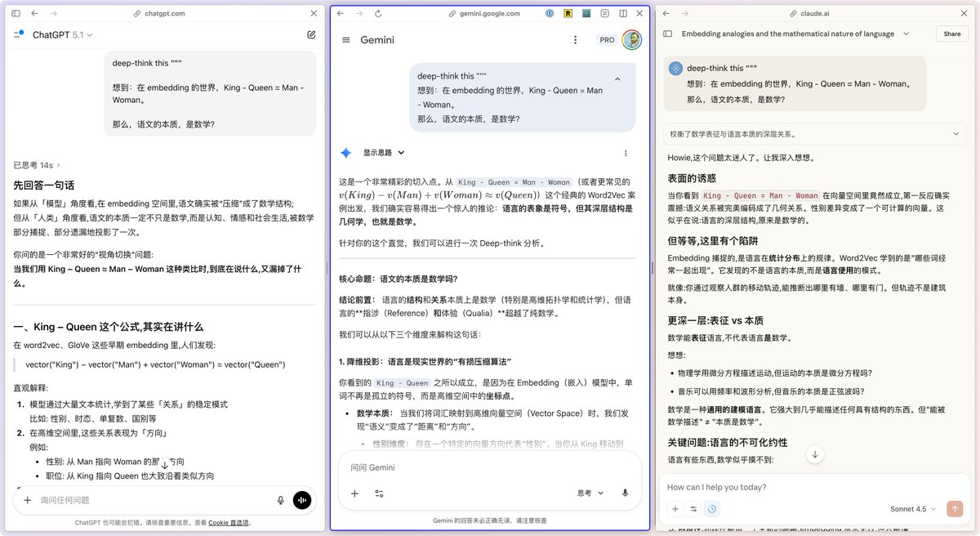The width and height of the screenshot is (980, 536).
Task: Click the Gemini profile avatar
Action: point(630,39)
